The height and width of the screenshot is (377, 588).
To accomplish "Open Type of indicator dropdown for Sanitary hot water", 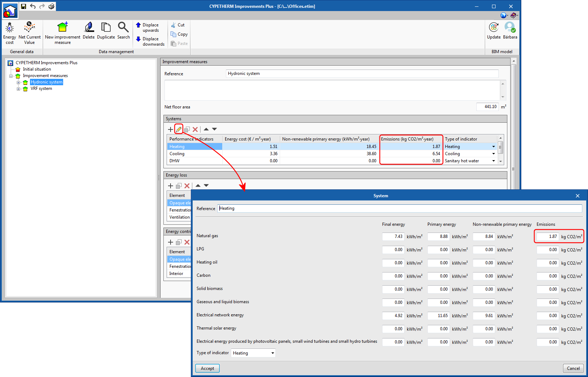I will pyautogui.click(x=493, y=161).
